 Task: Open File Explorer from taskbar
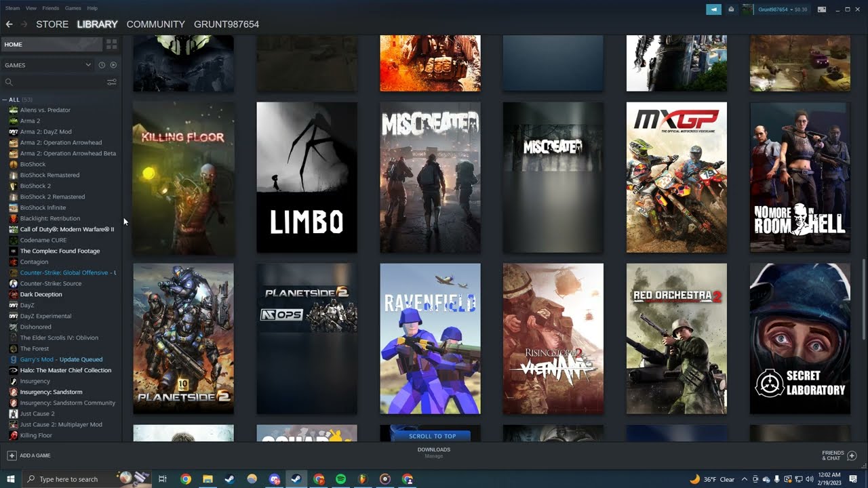pyautogui.click(x=208, y=479)
